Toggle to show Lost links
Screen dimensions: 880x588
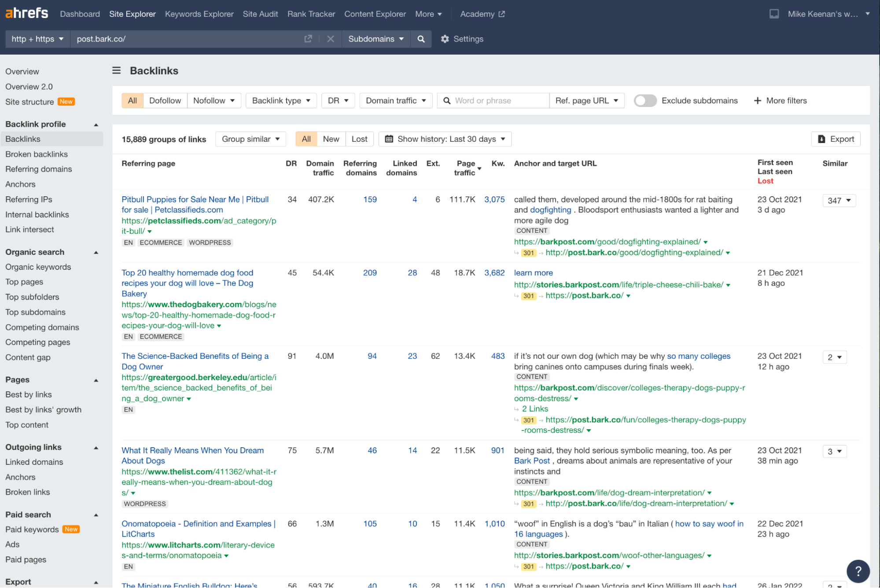click(x=358, y=139)
